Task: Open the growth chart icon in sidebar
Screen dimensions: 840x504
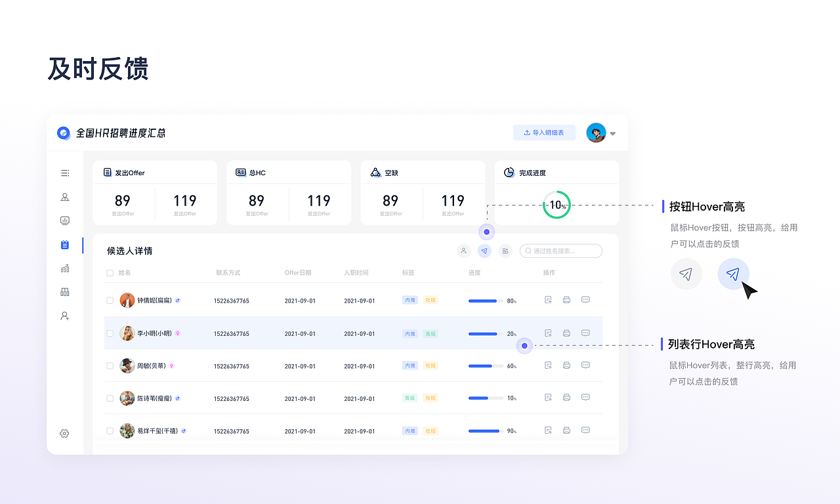Action: (65, 268)
